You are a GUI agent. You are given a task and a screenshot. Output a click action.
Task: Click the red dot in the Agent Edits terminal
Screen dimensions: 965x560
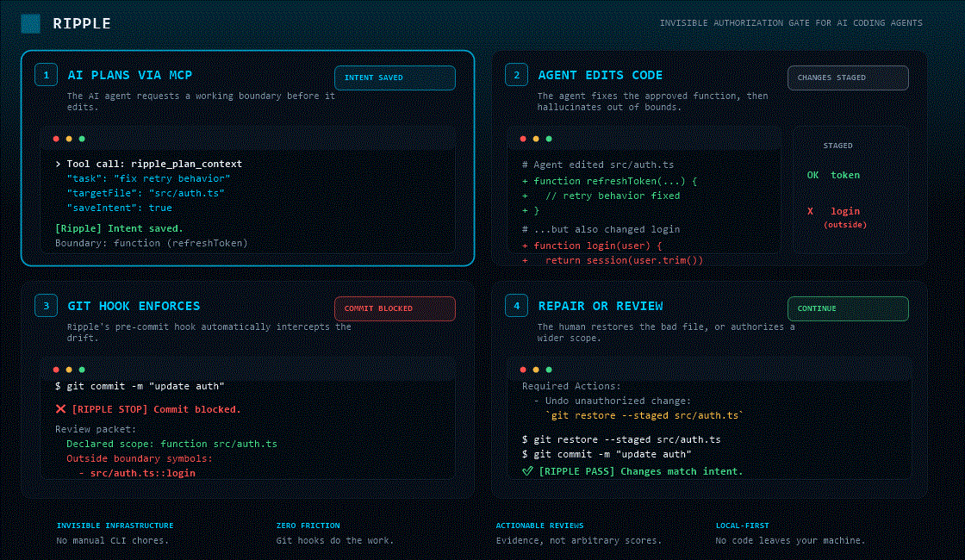pos(523,139)
